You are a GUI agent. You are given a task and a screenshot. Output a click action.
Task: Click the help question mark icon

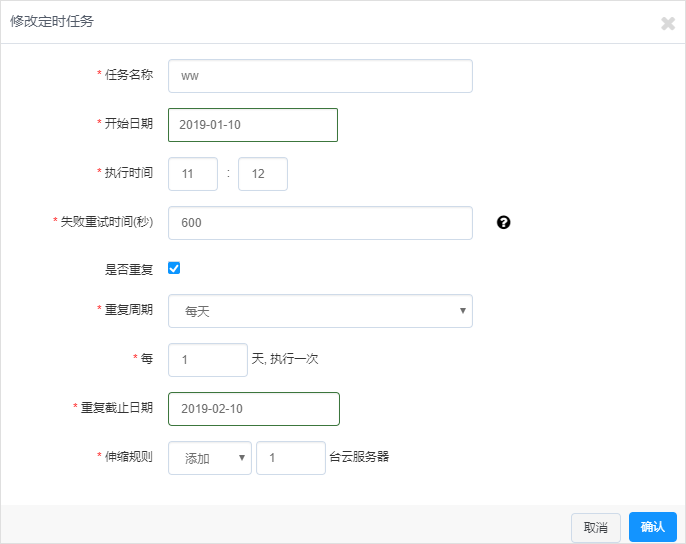click(504, 223)
